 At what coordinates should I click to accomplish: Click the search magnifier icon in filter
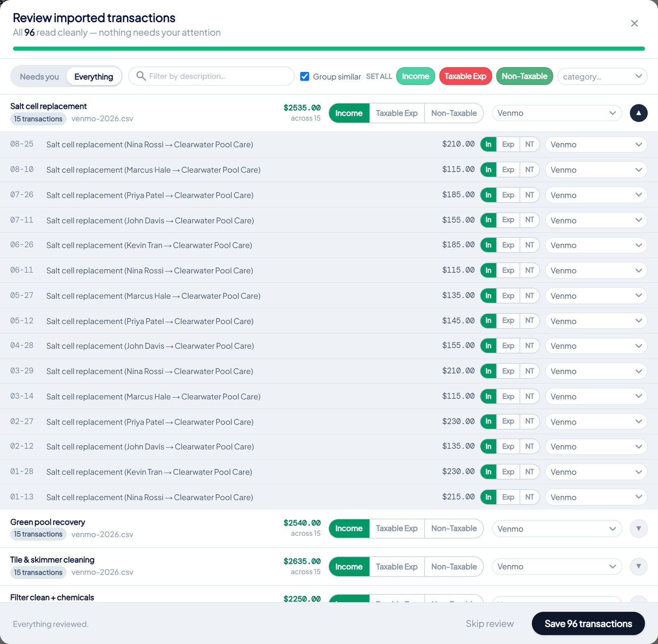point(141,76)
